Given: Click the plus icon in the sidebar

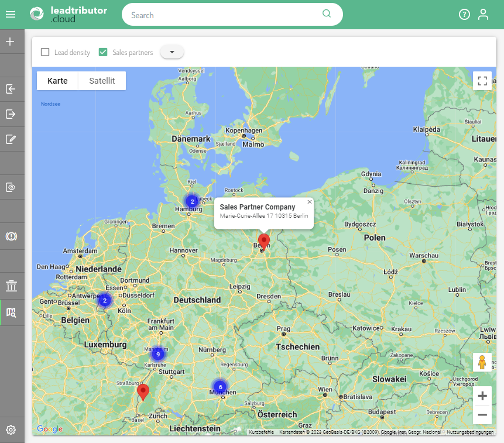Looking at the screenshot, I should click(10, 42).
